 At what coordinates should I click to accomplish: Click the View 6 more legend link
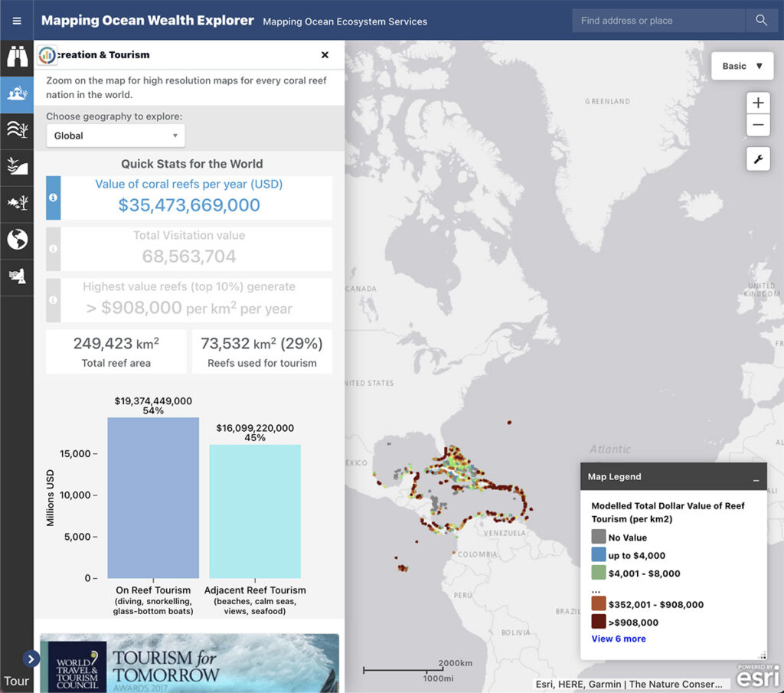tap(619, 639)
